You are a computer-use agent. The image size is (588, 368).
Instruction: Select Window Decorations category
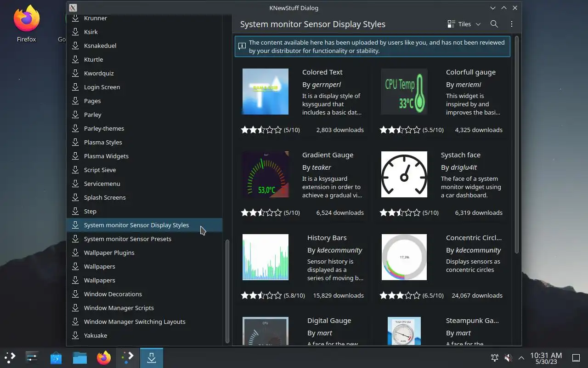pyautogui.click(x=144, y=294)
